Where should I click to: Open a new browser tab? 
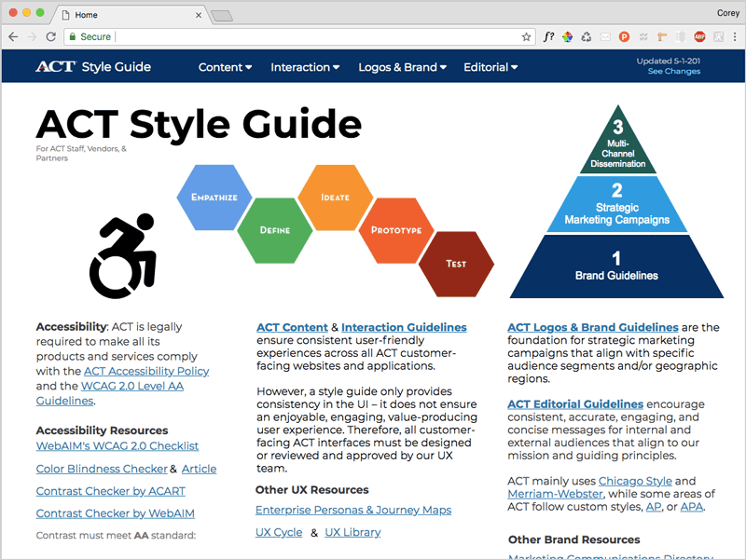coord(222,16)
